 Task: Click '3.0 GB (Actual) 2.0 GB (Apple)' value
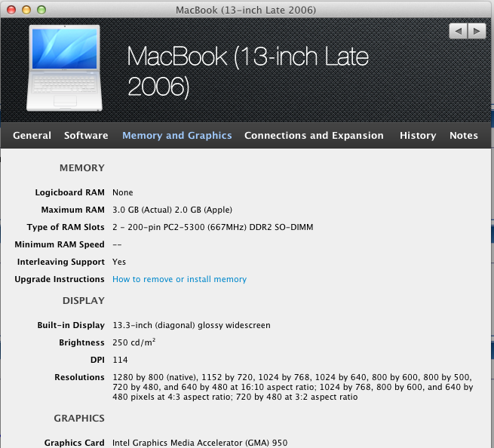click(172, 210)
